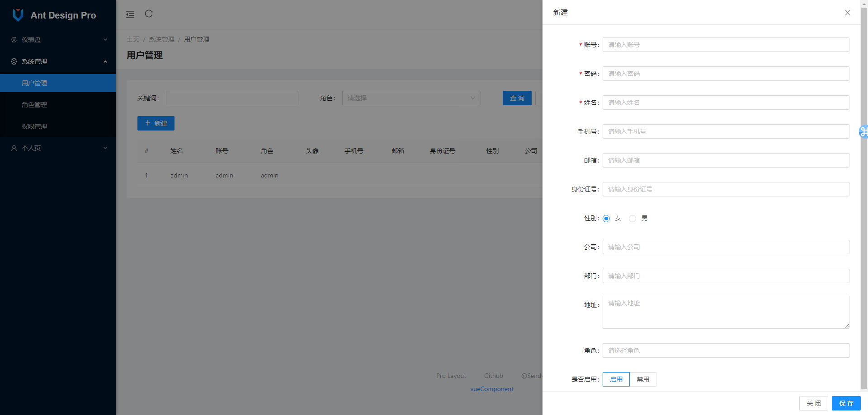The image size is (868, 415).
Task: Open 仪表盘 sidebar menu
Action: click(x=58, y=40)
